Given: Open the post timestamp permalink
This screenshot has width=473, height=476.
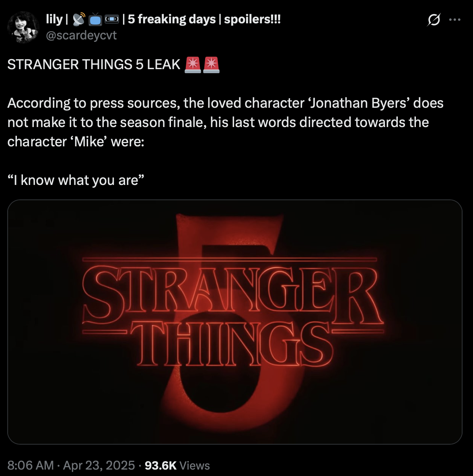Looking at the screenshot, I should pyautogui.click(x=30, y=465).
